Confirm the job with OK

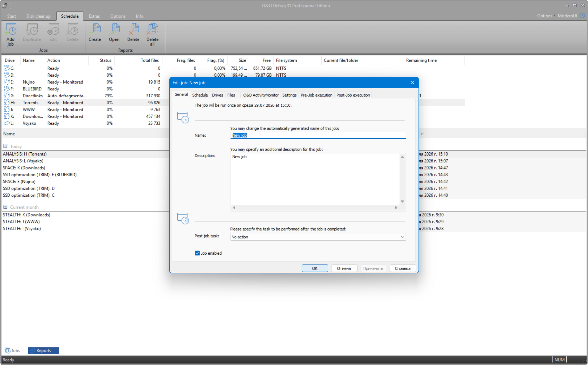tap(315, 268)
